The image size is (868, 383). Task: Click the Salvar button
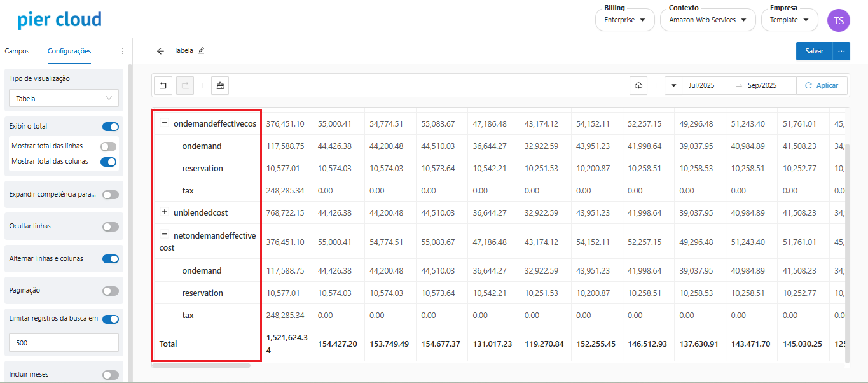click(814, 51)
